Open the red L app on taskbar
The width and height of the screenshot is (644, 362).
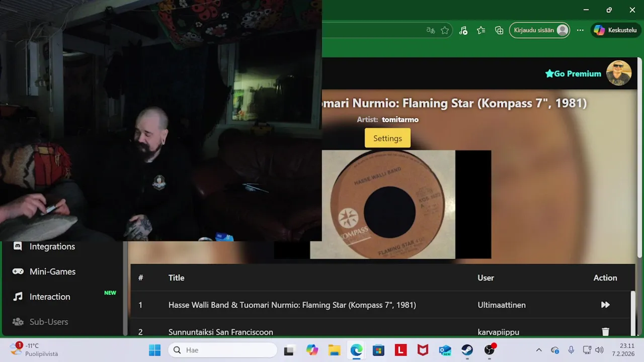coord(400,350)
